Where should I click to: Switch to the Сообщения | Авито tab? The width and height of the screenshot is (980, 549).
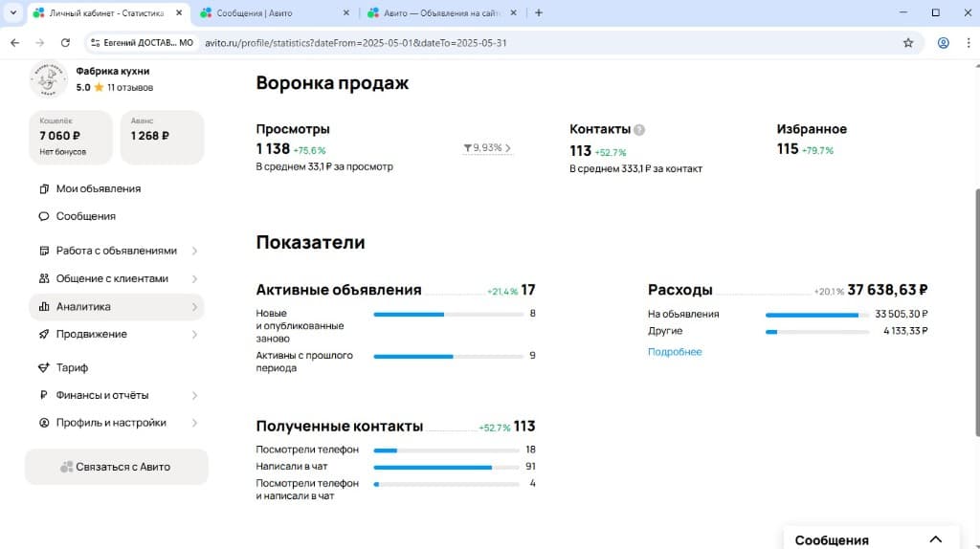pos(275,12)
